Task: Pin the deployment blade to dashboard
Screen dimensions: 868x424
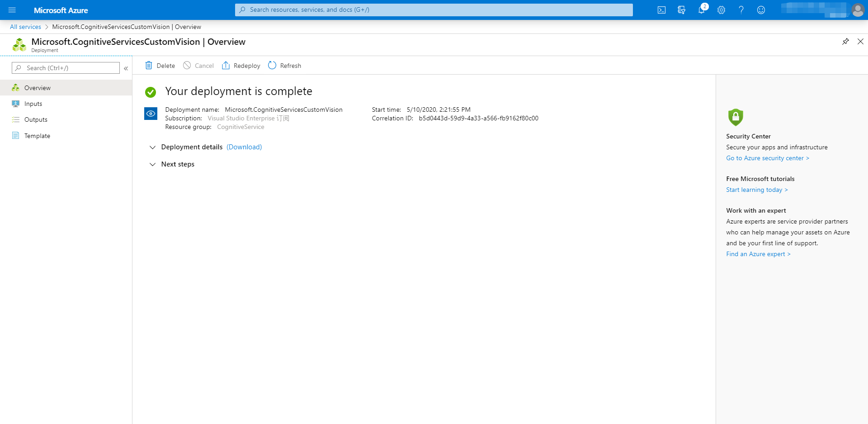Action: [x=845, y=42]
